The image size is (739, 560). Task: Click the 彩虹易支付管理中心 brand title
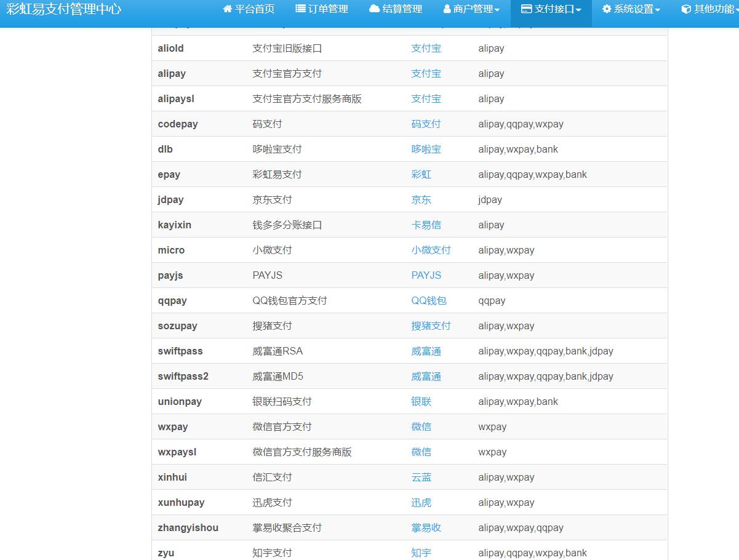pyautogui.click(x=63, y=9)
